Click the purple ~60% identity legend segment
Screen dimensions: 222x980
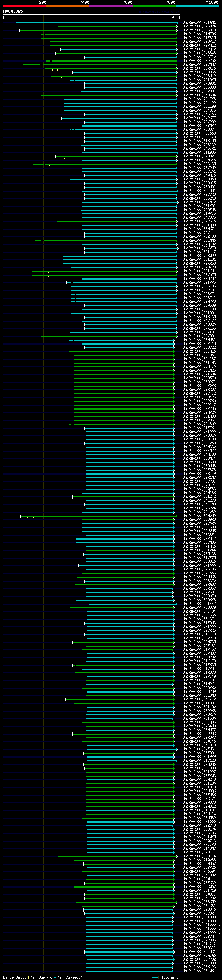tap(111, 6)
